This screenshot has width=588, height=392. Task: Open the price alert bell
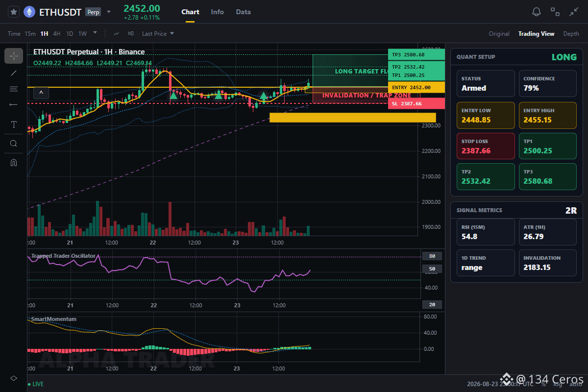(537, 12)
